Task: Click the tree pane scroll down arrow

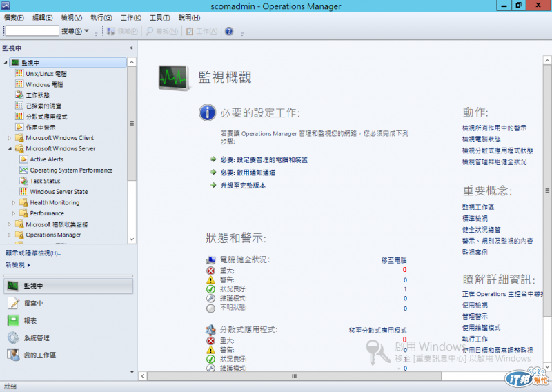Action: [x=132, y=239]
